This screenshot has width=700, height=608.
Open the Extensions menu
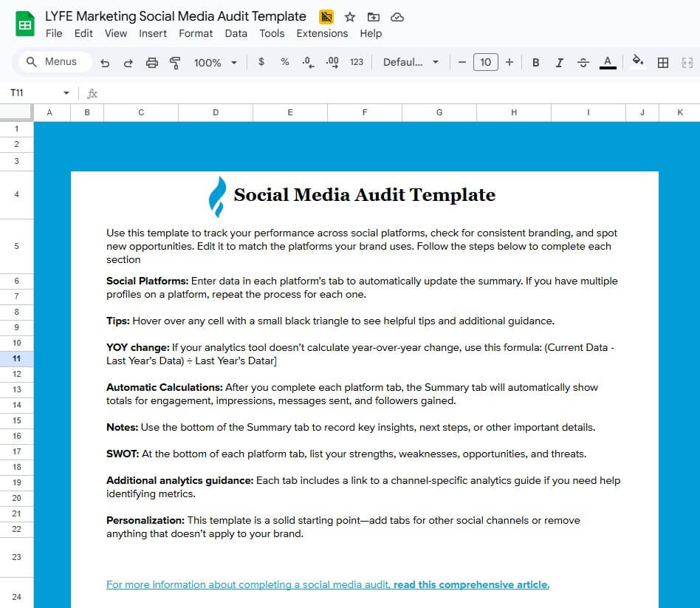(322, 33)
